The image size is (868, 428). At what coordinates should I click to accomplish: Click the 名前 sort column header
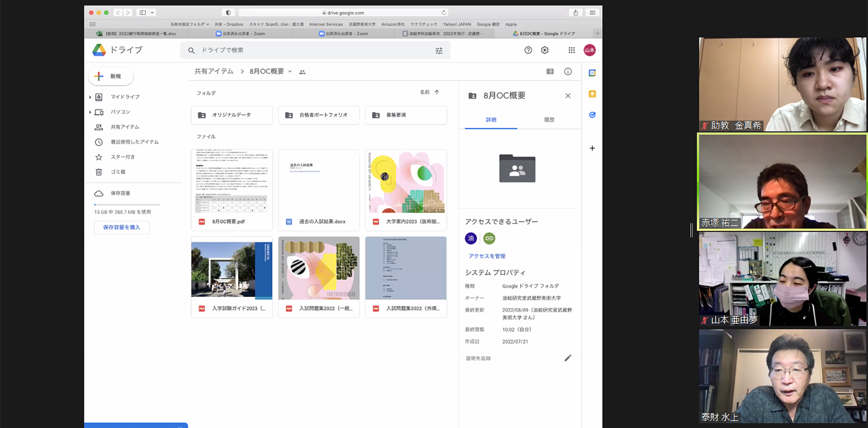pyautogui.click(x=425, y=92)
